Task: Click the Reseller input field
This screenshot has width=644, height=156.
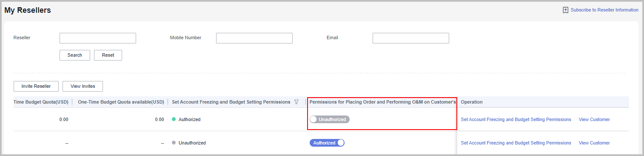Action: [98, 38]
